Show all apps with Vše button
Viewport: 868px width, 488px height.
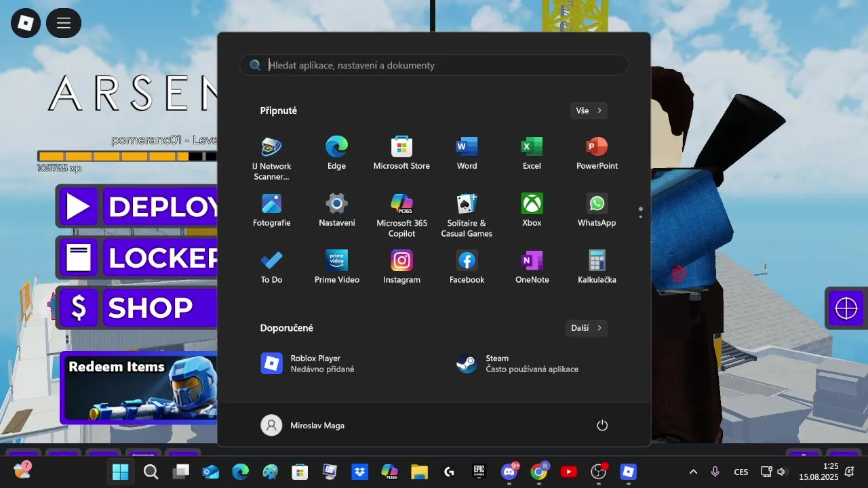pyautogui.click(x=589, y=110)
